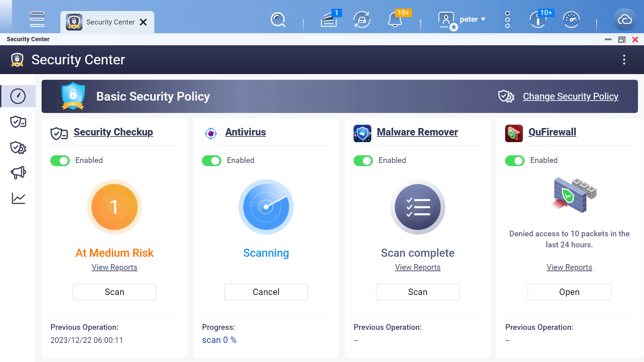Open the three-dot menu in Security Center header
Screen dimensions: 644x362
tap(625, 59)
